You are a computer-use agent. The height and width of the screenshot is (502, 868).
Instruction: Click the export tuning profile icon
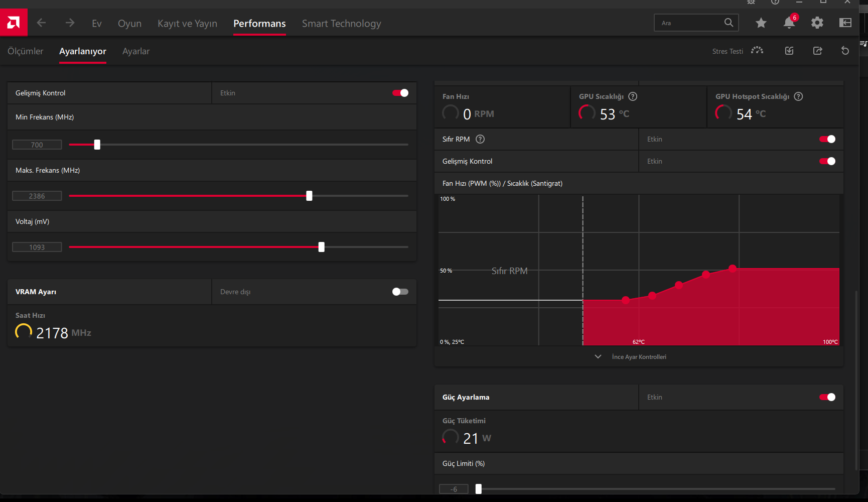(x=818, y=51)
